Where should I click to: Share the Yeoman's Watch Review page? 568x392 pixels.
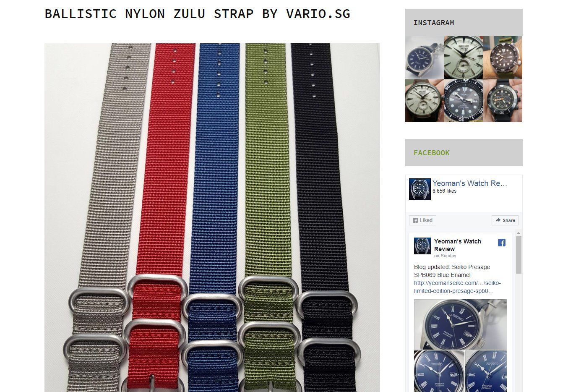pyautogui.click(x=505, y=220)
